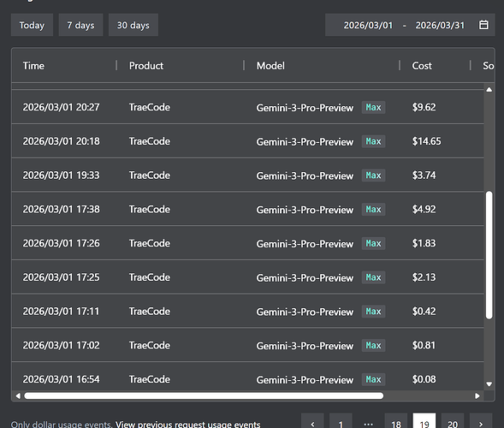
Task: Click start date field 2026/03/01
Action: pyautogui.click(x=368, y=25)
